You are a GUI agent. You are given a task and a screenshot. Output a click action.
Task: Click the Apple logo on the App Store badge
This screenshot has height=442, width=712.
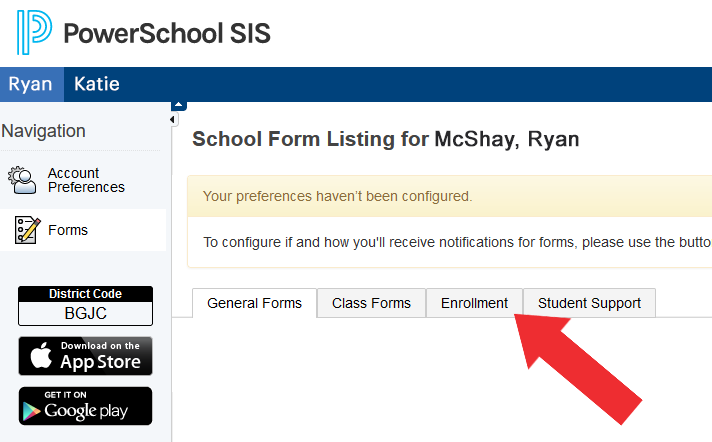40,356
